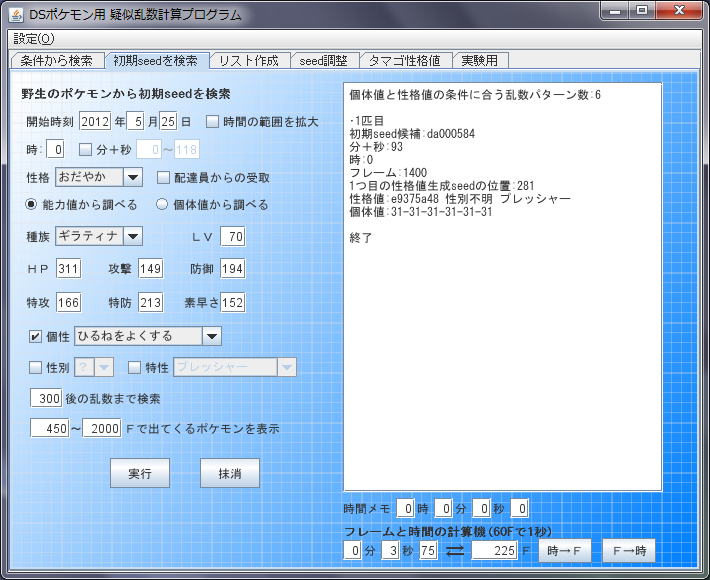The image size is (710, 580).
Task: Enable the 性別 checkbox
Action: click(35, 368)
